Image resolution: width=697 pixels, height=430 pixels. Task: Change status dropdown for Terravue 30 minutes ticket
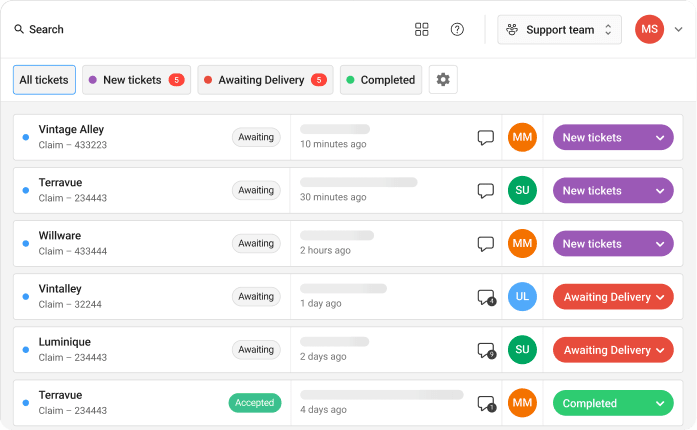(613, 190)
